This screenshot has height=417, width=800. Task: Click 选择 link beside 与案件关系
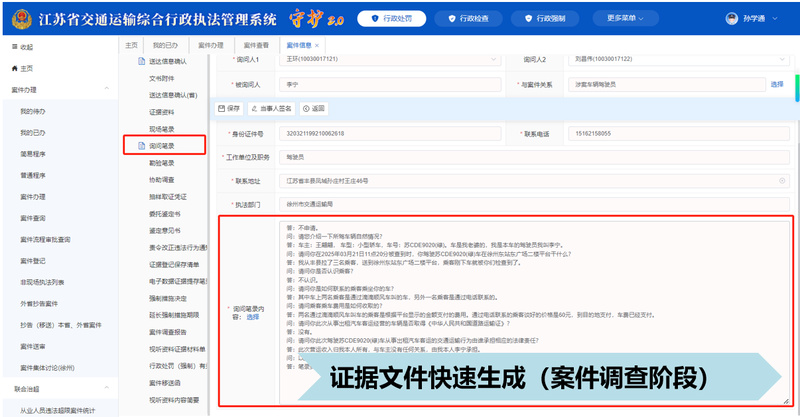777,85
